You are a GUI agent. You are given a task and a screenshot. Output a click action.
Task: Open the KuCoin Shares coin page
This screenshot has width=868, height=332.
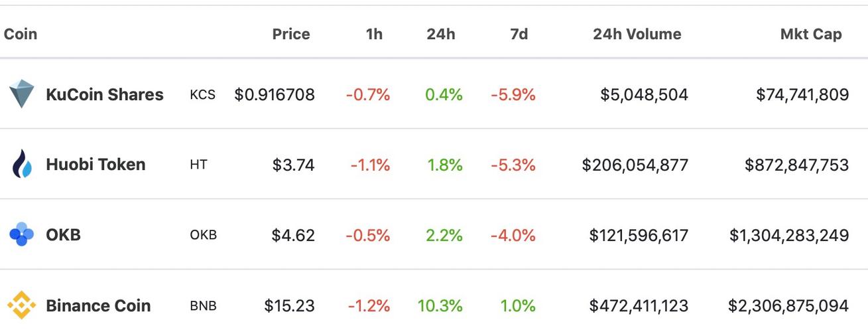pos(105,94)
